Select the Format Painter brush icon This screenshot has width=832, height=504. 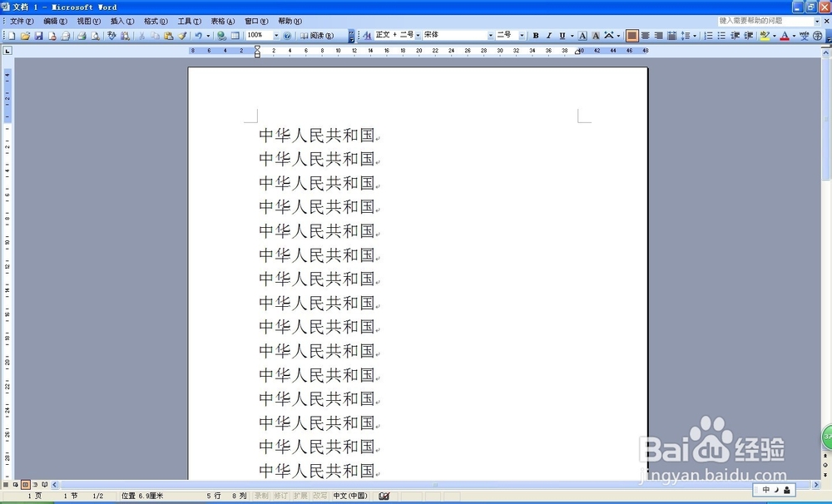(x=182, y=36)
